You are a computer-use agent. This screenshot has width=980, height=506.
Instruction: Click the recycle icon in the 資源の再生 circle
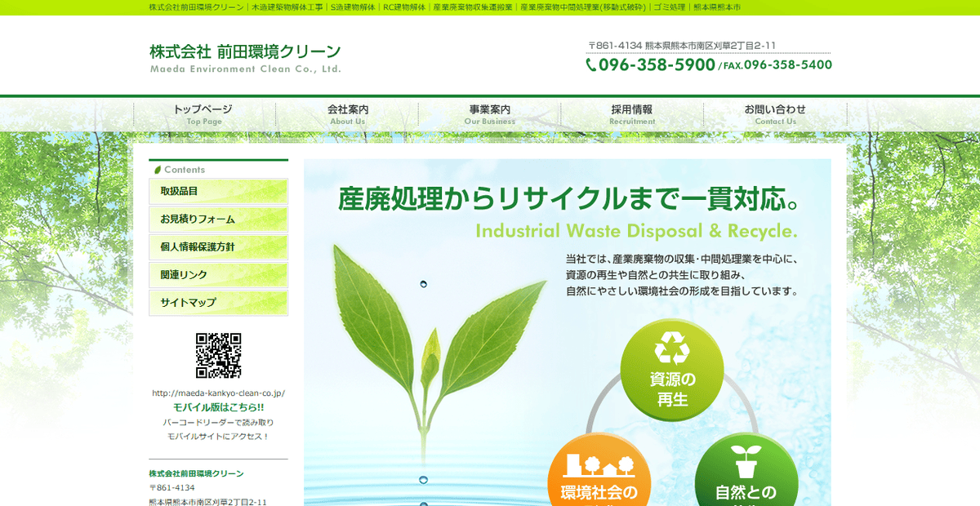coord(671,348)
